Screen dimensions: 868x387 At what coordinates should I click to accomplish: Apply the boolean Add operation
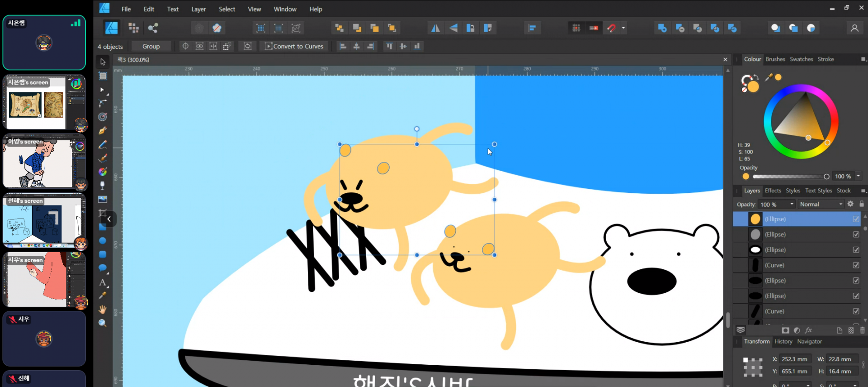click(x=662, y=28)
